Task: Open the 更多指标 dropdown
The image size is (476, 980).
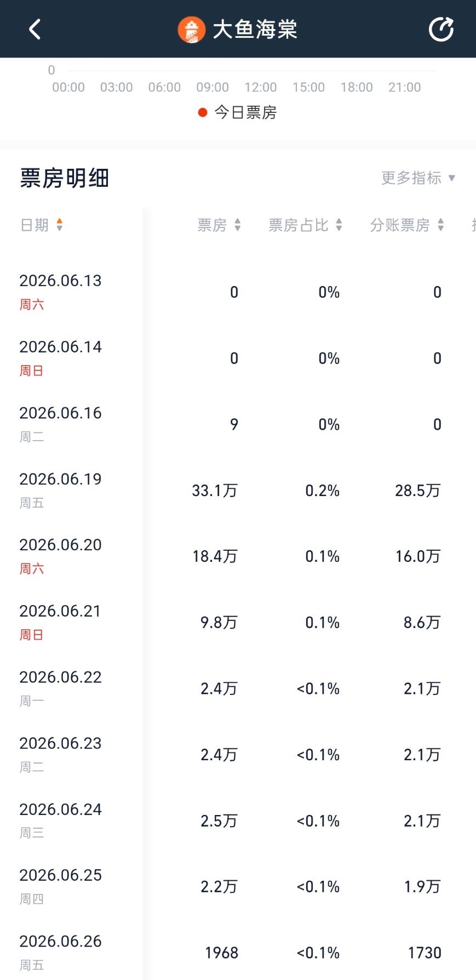Action: tap(418, 178)
